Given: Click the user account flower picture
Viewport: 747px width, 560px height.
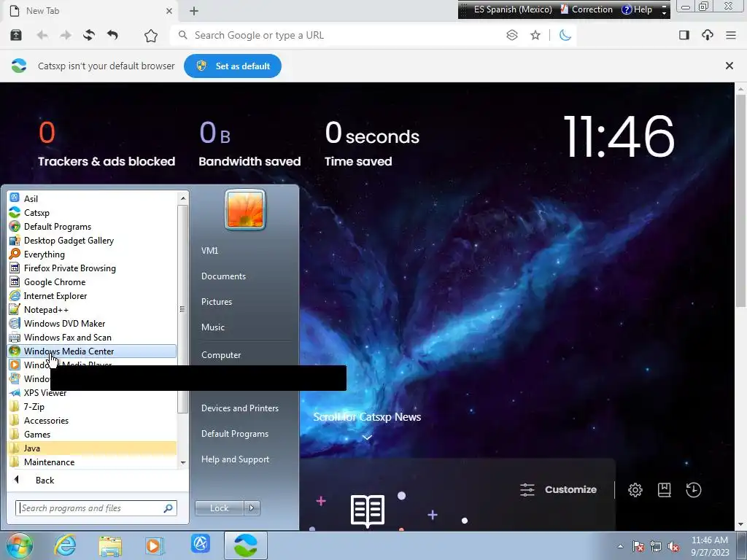Looking at the screenshot, I should pos(245,209).
